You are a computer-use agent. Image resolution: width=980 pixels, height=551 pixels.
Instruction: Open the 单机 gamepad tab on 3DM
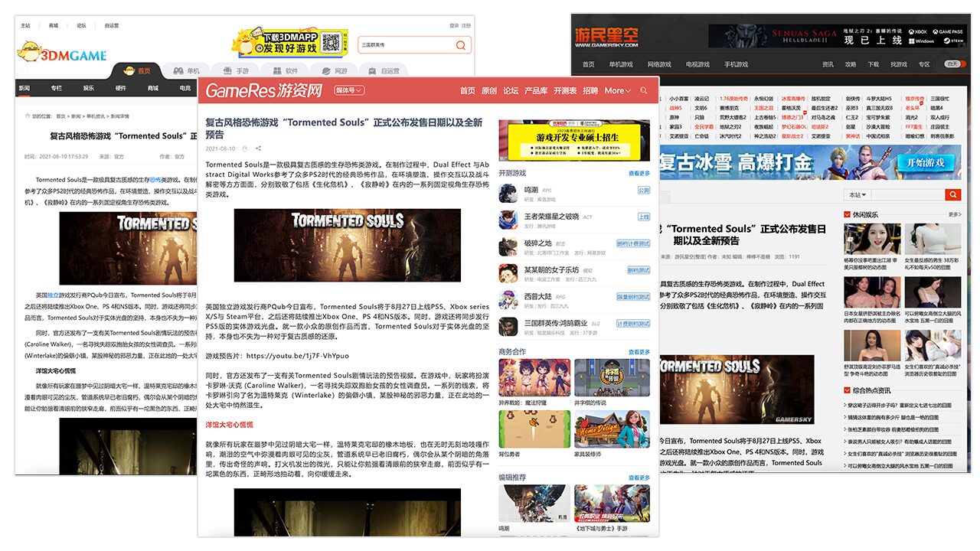pos(186,71)
